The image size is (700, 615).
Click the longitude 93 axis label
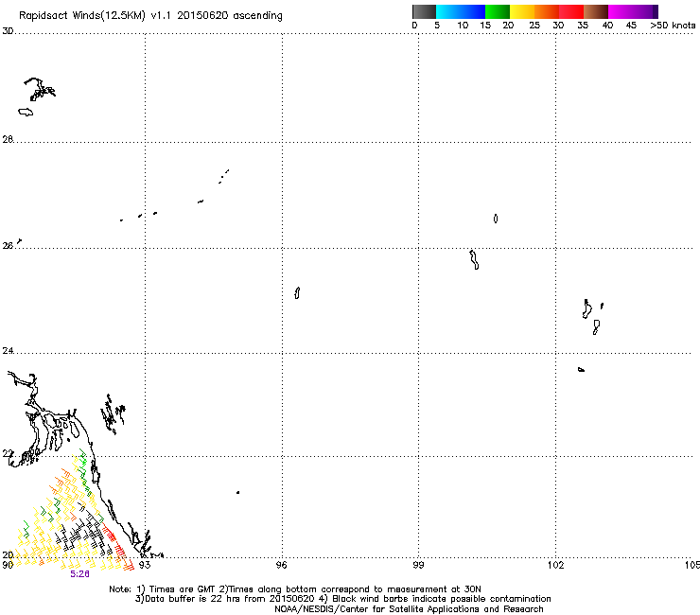coord(145,565)
